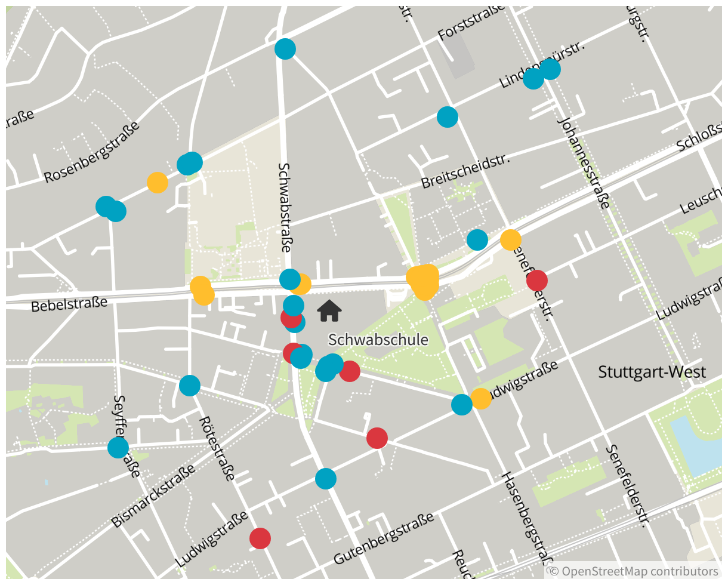
Task: Click the blue marker on lower Schwabstraße
Action: tap(325, 478)
